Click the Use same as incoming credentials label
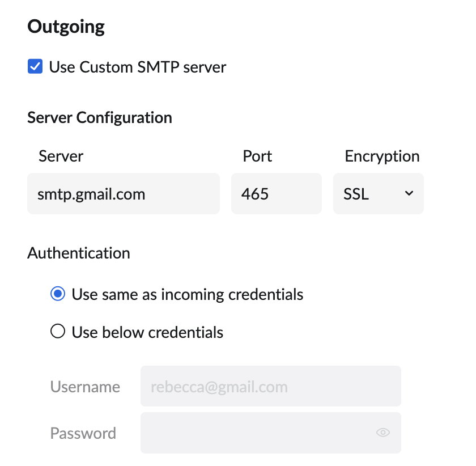Viewport: 476px width, 466px height. pos(188,294)
